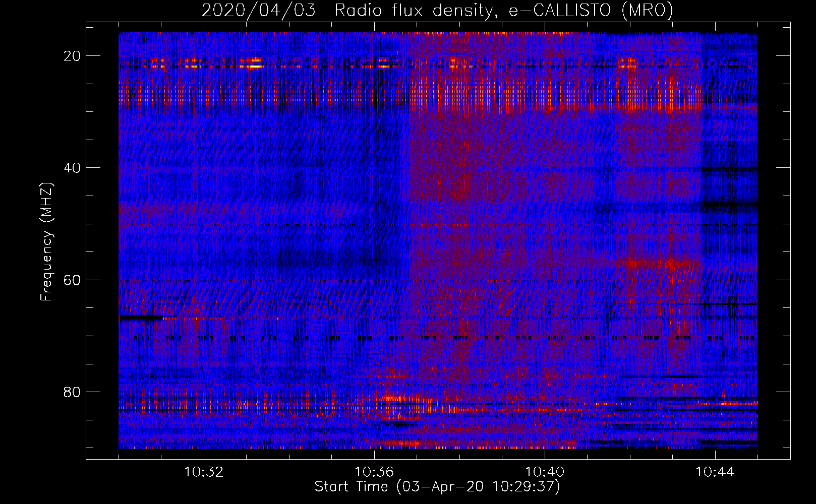Click the 10:44 time tick label

(x=715, y=472)
